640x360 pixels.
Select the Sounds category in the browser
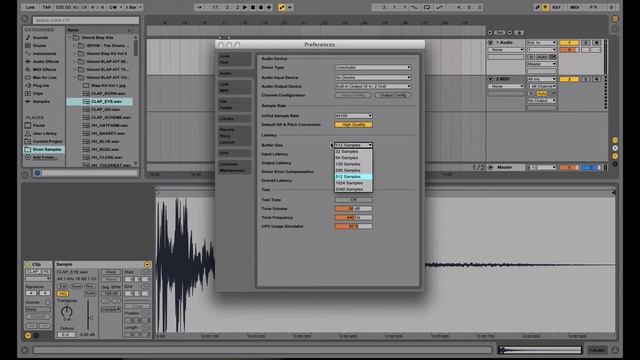(40, 38)
